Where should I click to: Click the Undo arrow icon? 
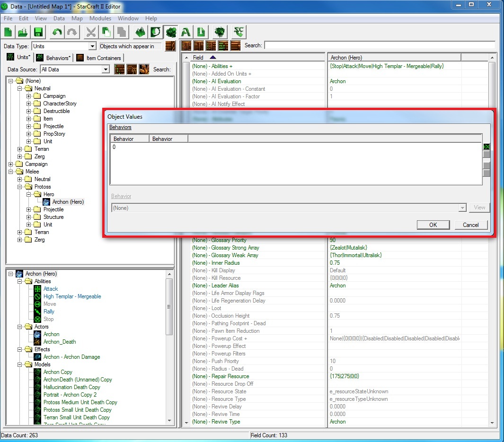[x=57, y=32]
